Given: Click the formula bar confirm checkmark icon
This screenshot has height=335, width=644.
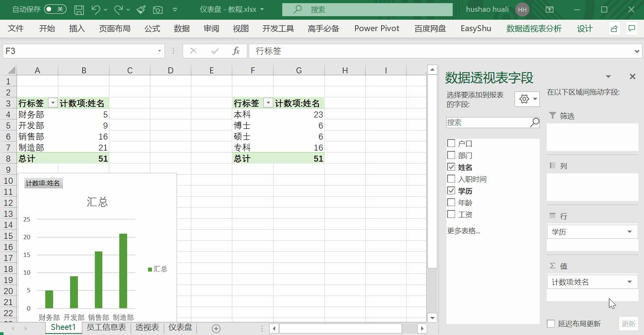Looking at the screenshot, I should 215,51.
